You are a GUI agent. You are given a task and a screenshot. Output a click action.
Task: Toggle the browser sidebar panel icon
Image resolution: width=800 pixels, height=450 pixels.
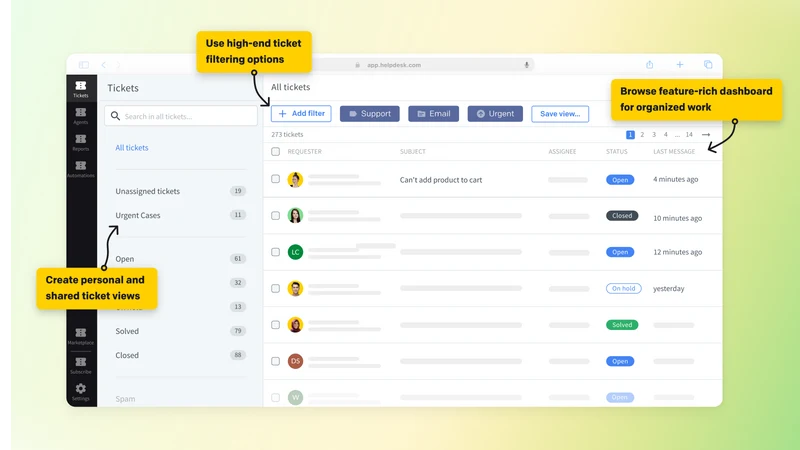point(84,65)
